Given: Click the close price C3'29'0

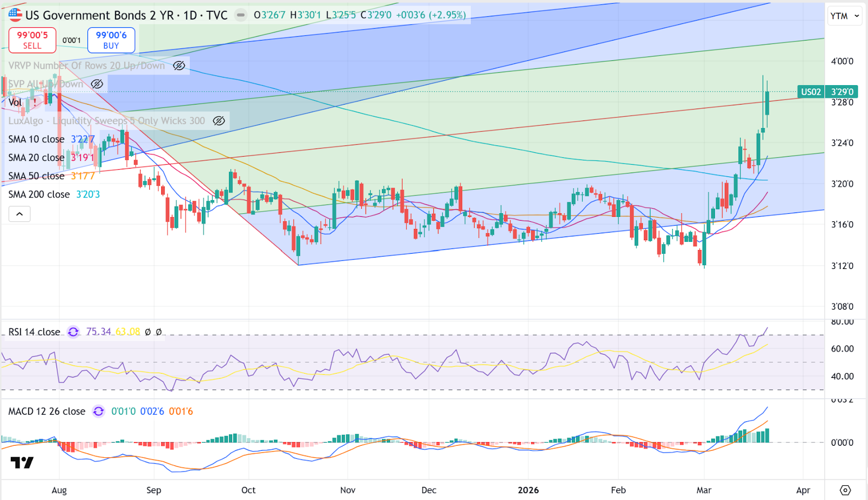Looking at the screenshot, I should point(376,15).
